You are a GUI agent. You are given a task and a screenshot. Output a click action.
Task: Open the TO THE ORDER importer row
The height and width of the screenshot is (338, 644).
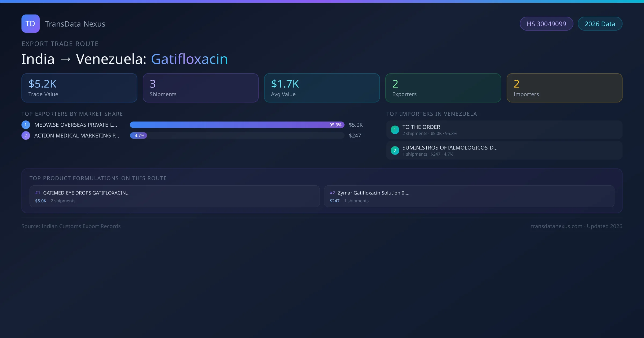(504, 130)
